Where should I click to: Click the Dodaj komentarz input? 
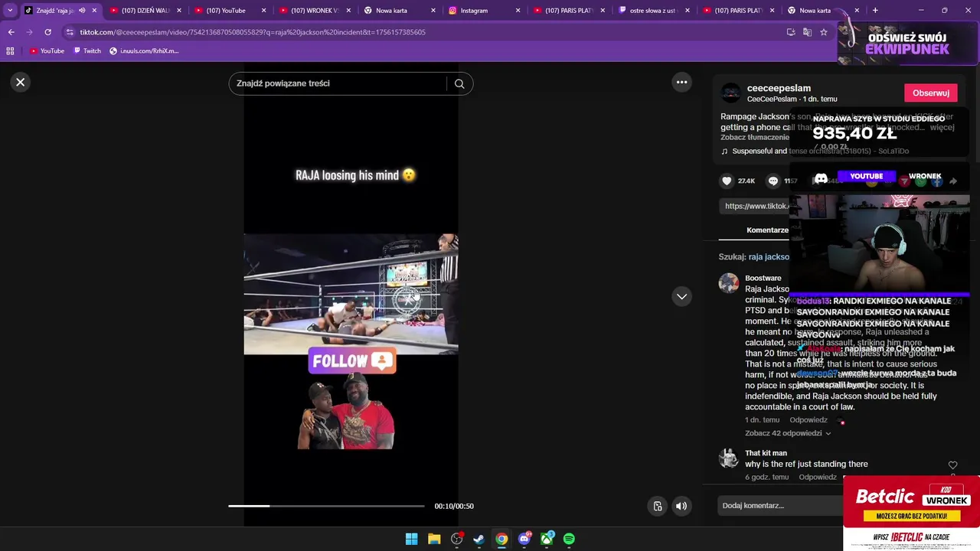781,505
